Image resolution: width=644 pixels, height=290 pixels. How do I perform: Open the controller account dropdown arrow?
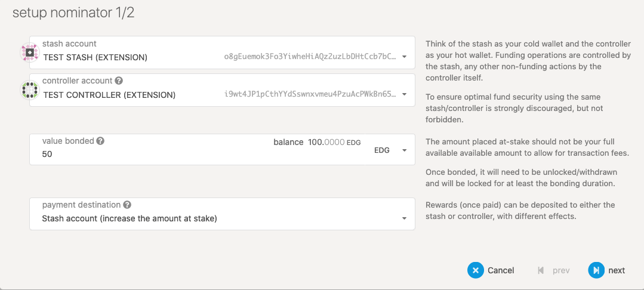pos(404,95)
